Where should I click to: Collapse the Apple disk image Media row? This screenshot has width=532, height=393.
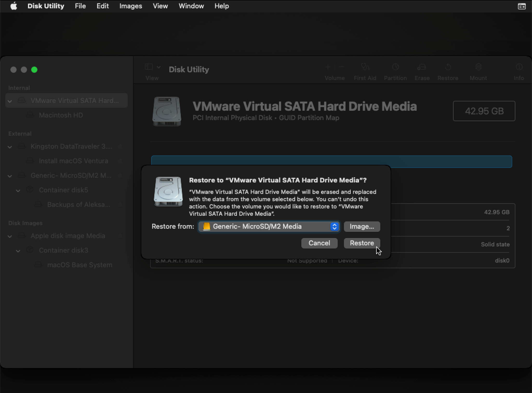point(10,236)
